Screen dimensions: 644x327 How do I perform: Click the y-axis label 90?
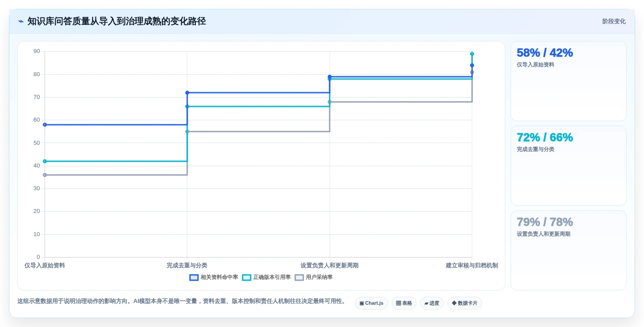(x=37, y=51)
